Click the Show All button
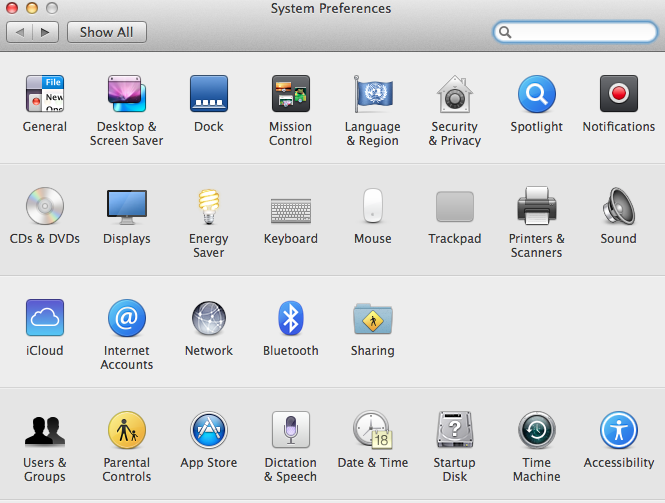This screenshot has height=503, width=665. (107, 32)
